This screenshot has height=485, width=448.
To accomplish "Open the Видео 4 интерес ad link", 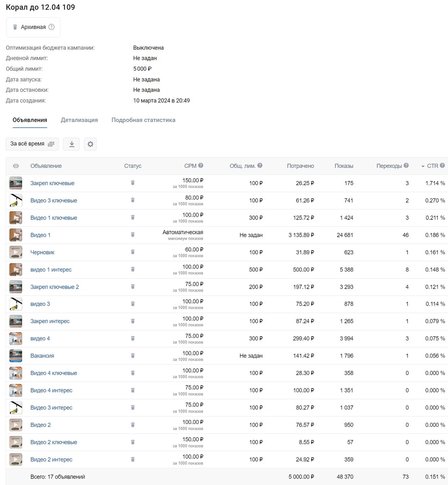I will (51, 390).
